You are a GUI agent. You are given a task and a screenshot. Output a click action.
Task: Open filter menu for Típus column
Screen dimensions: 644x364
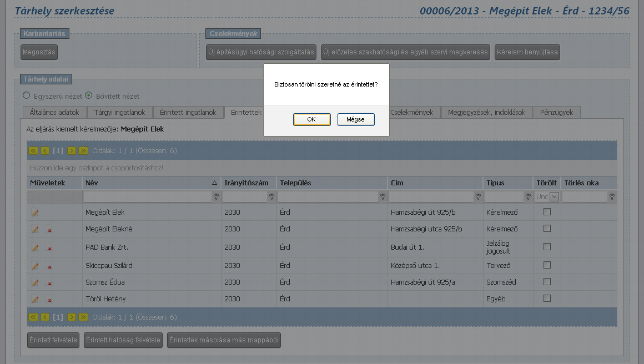(x=528, y=197)
